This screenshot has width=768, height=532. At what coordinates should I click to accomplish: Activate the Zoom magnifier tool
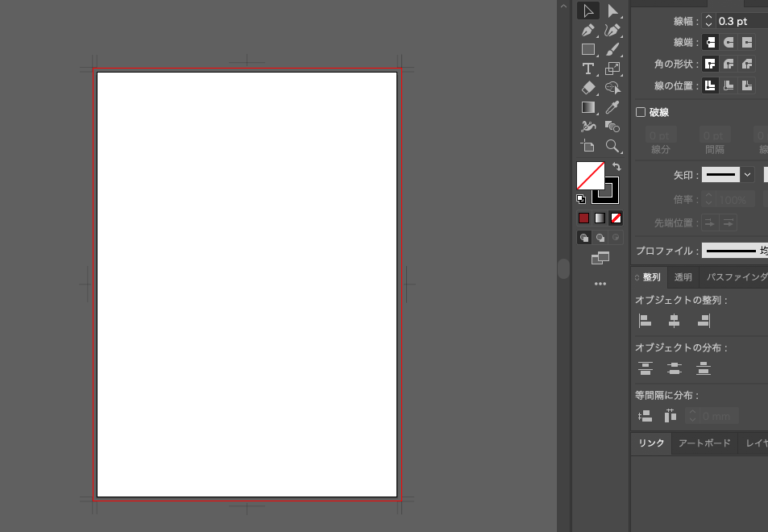pyautogui.click(x=613, y=146)
